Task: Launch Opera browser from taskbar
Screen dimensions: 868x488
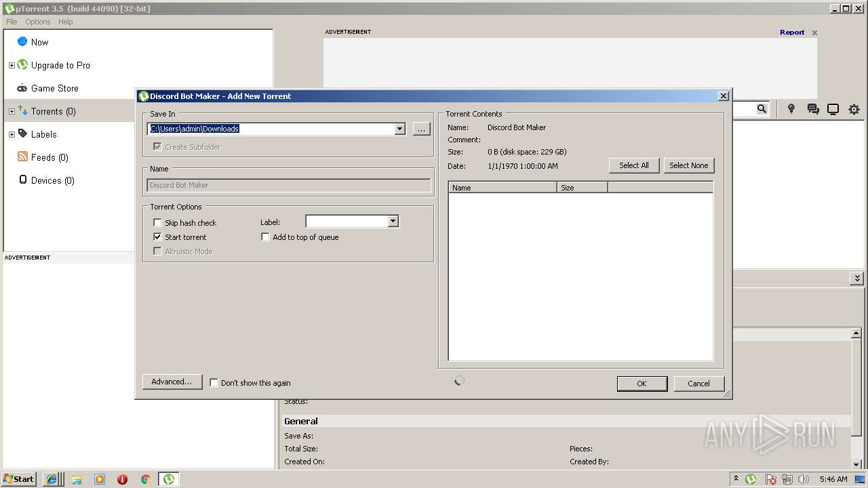Action: point(122,479)
